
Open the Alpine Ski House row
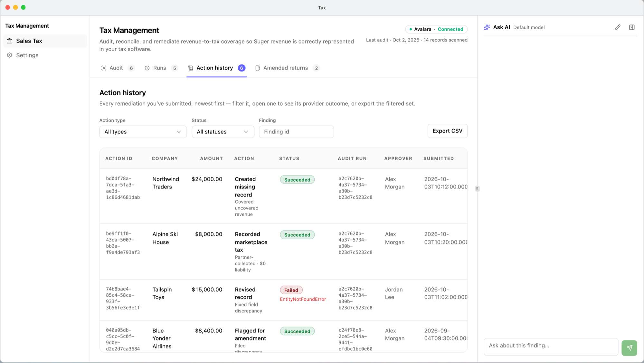[283, 252]
